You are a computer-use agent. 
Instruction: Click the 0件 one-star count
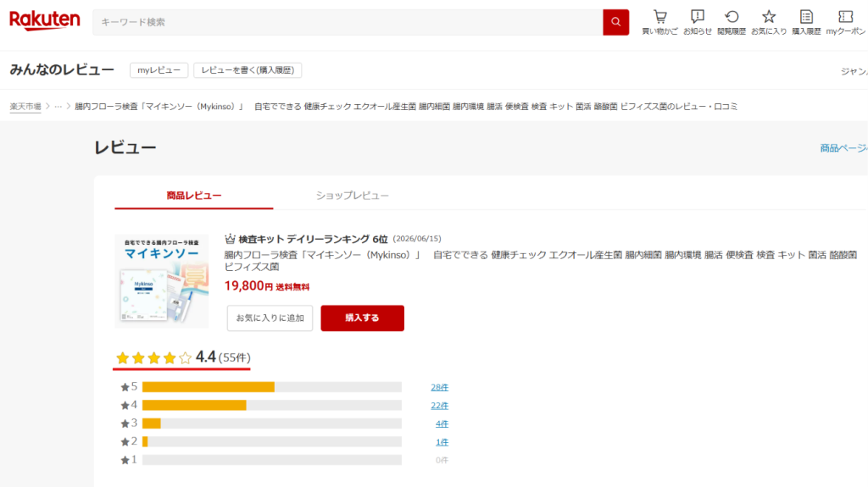[x=442, y=461]
